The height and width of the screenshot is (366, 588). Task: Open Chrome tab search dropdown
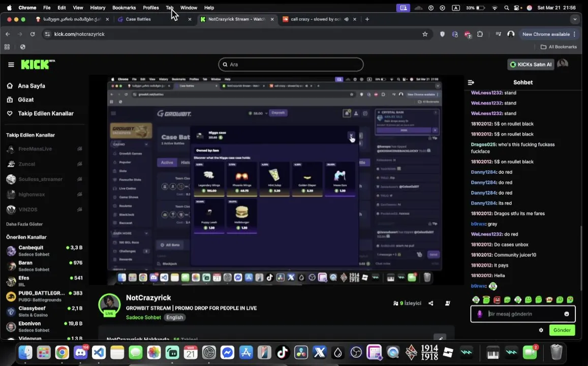pos(575,19)
